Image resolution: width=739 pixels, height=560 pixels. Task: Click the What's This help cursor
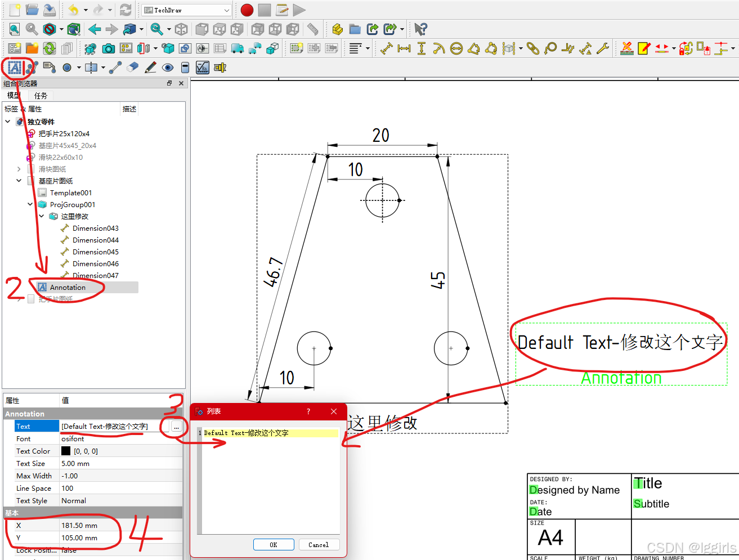click(x=420, y=29)
